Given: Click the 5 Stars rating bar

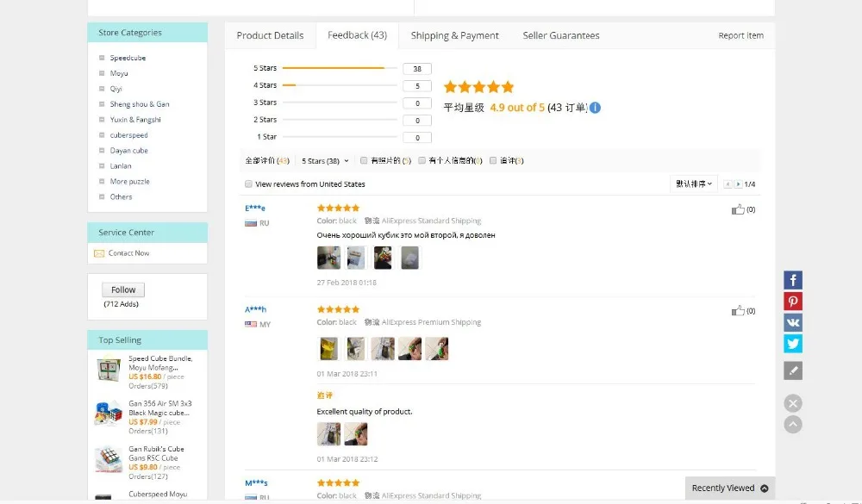Looking at the screenshot, I should point(340,68).
